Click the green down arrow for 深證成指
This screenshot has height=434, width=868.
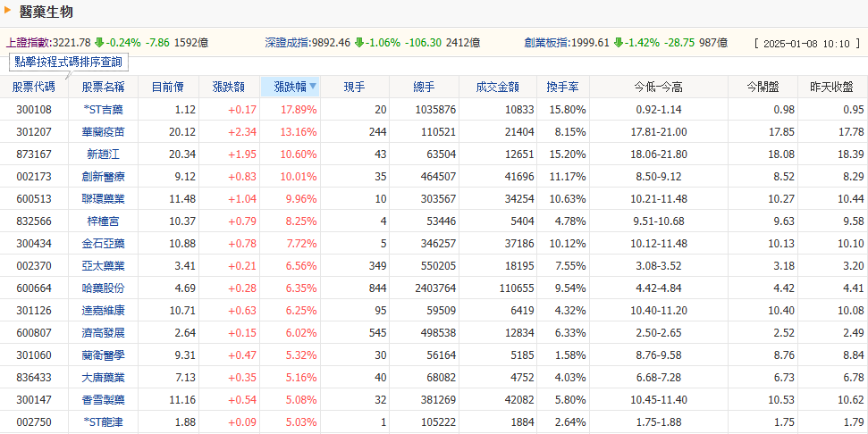tap(359, 42)
